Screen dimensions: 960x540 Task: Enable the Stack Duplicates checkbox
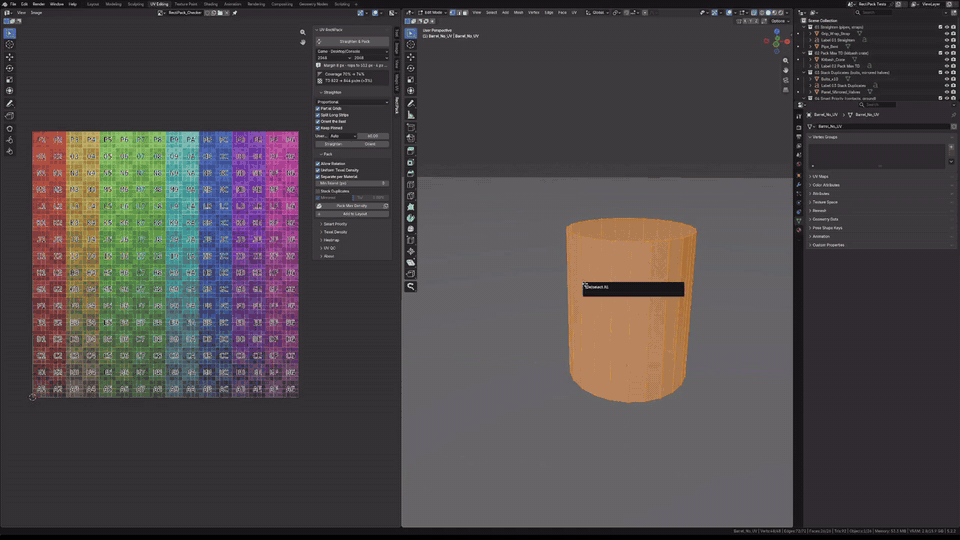click(318, 191)
